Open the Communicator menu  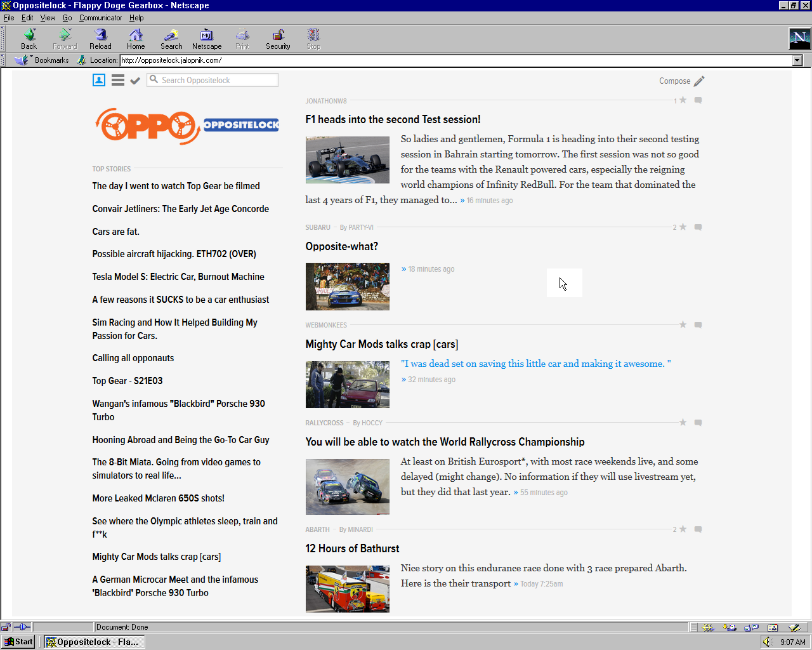(x=101, y=18)
